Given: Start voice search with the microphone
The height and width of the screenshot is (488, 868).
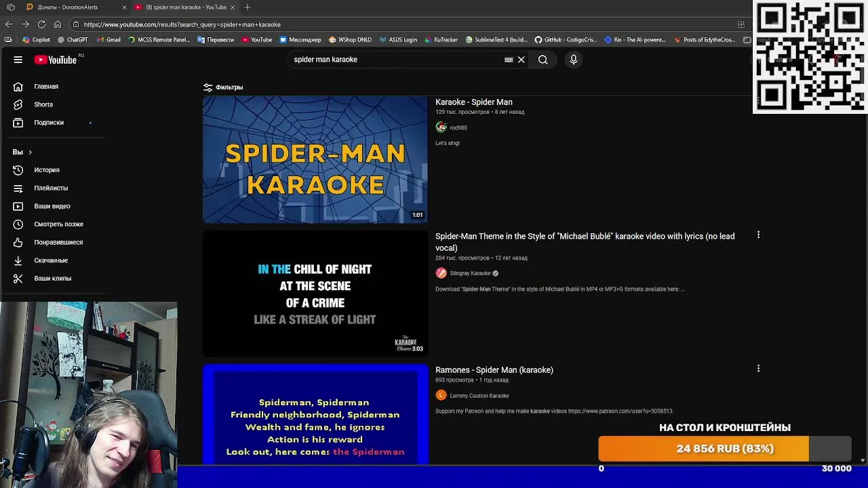Looking at the screenshot, I should [574, 60].
